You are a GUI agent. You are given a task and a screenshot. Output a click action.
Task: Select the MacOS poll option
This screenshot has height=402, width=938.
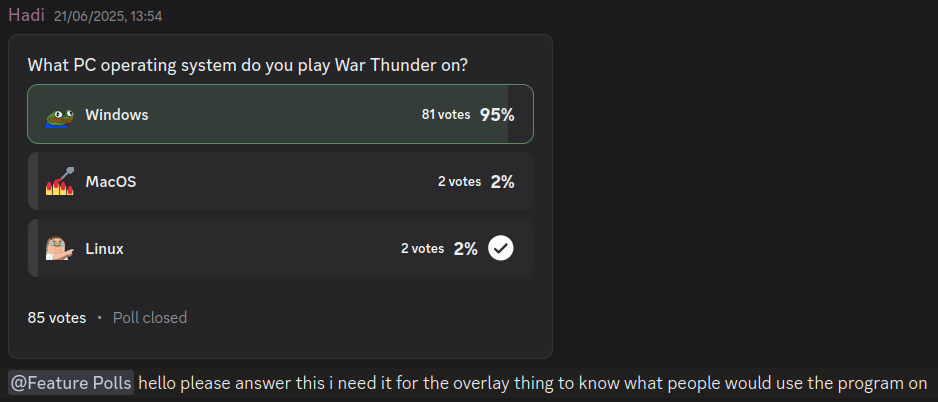tap(281, 181)
